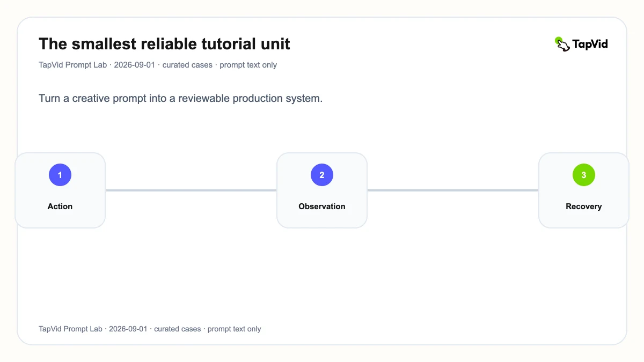This screenshot has height=362, width=644.
Task: Click the Observation step label
Action: (x=322, y=206)
